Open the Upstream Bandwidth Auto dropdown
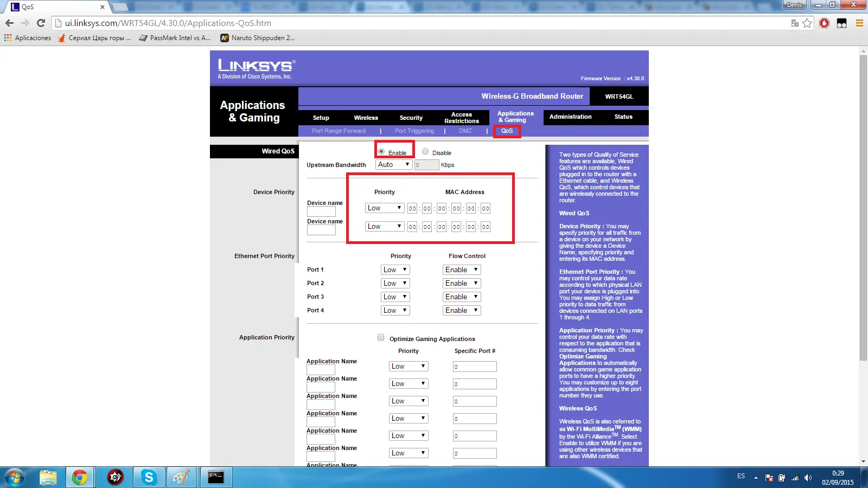 point(394,165)
